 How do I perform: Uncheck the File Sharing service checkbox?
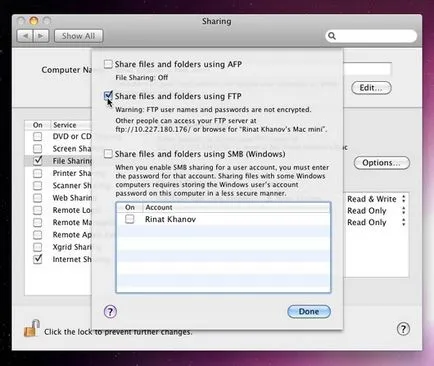click(38, 161)
